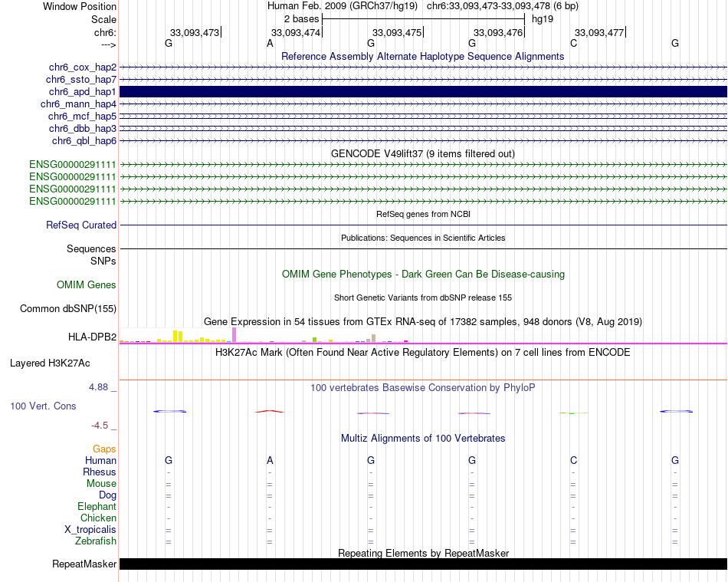Click the base A in the sequence row
728x582 pixels.
point(270,43)
